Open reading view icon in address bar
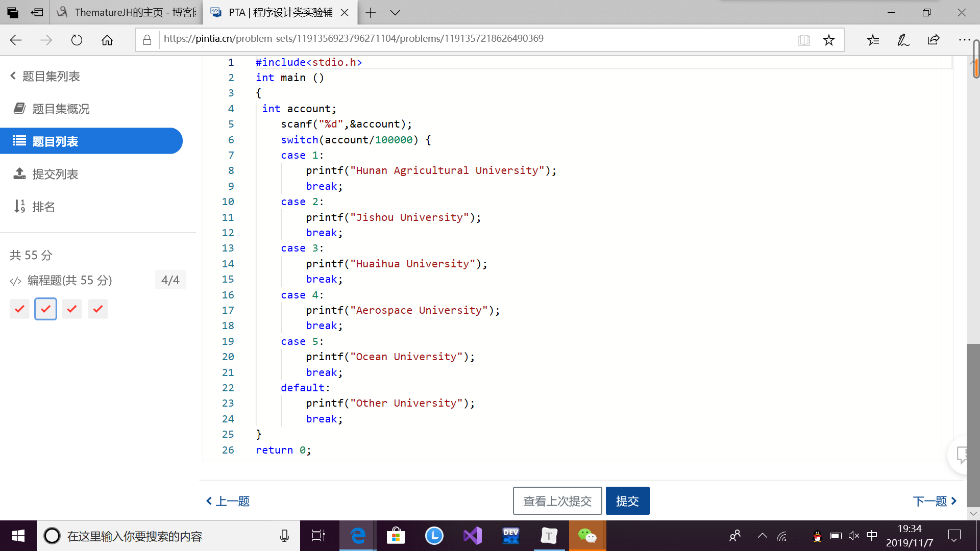The height and width of the screenshot is (551, 980). coord(804,40)
